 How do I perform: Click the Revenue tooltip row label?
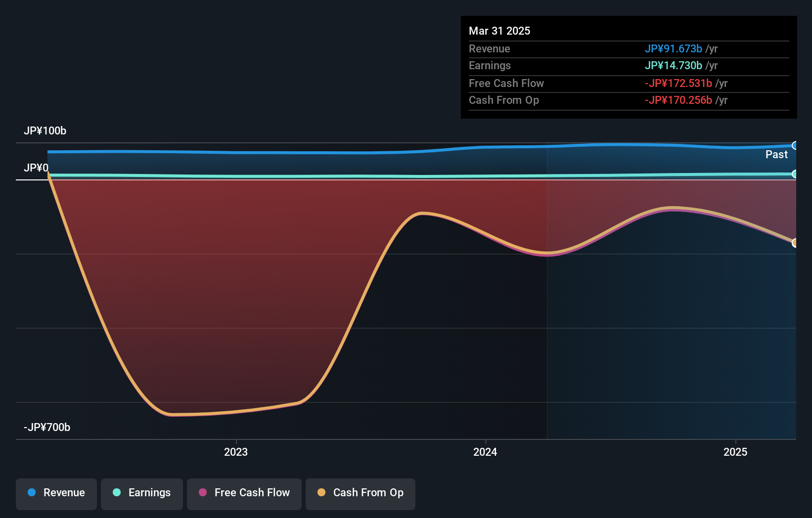[490, 48]
